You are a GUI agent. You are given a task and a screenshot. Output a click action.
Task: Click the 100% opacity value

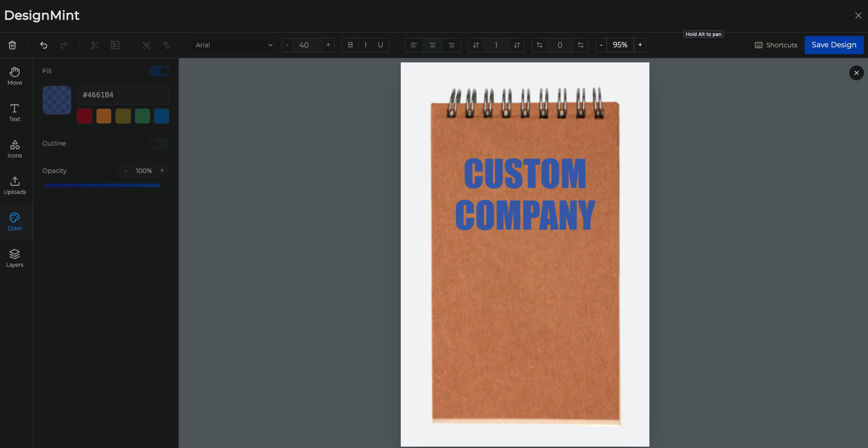[144, 171]
